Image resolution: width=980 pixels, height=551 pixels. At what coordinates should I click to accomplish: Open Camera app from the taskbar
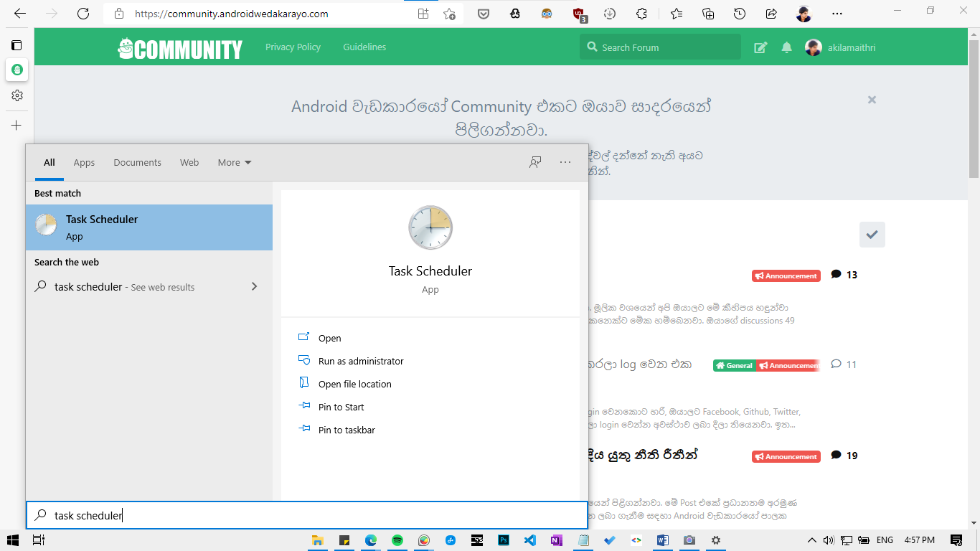pyautogui.click(x=689, y=540)
